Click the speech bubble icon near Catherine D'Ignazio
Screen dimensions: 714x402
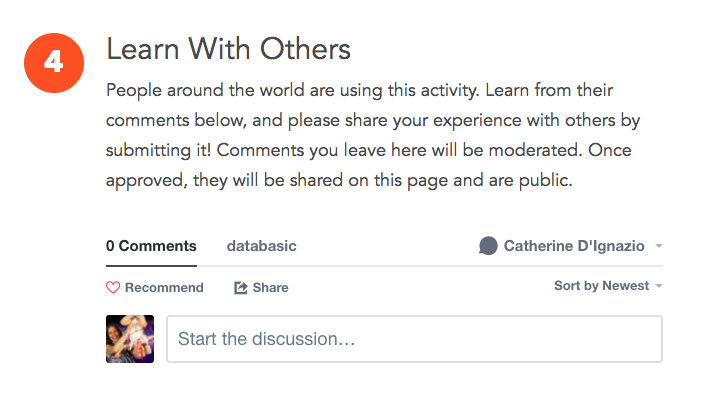click(488, 246)
